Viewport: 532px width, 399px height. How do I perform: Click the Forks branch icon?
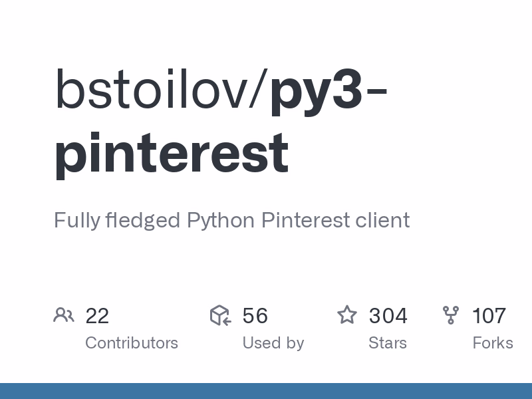451,315
